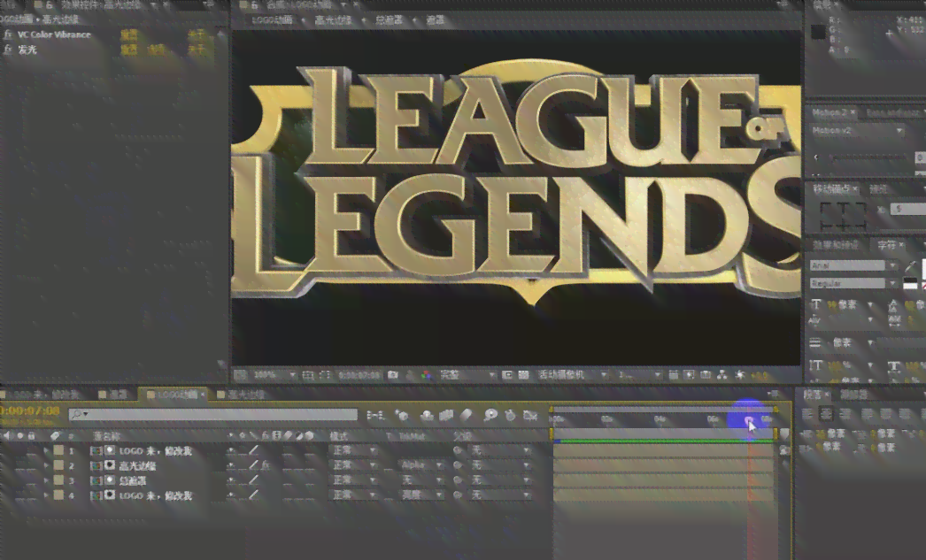Toggle the shy switch on layer 4

[x=231, y=495]
